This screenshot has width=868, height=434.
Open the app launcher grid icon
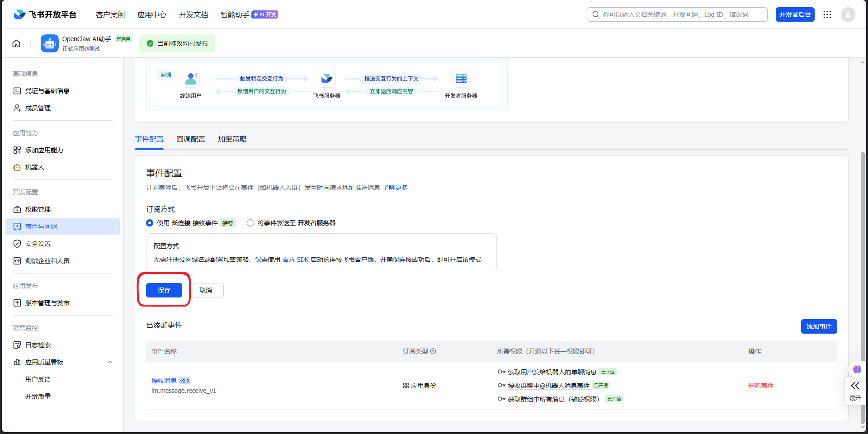pos(827,14)
